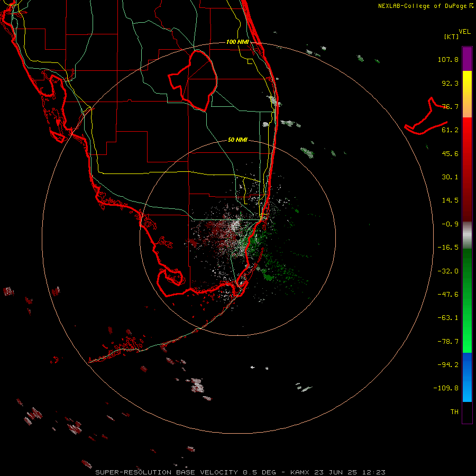This screenshot has height=476, width=476.
Task: Click the 30.1 legend value
Action: (450, 177)
